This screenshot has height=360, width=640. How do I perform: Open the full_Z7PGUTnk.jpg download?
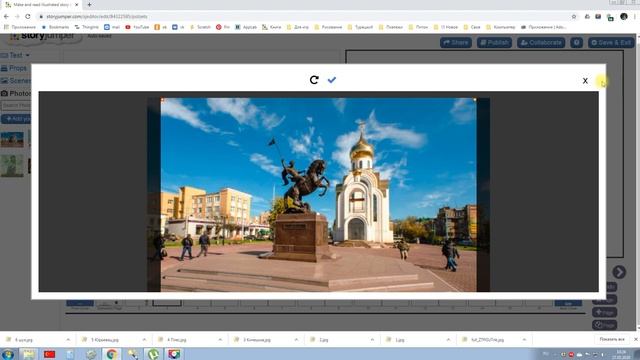(484, 340)
